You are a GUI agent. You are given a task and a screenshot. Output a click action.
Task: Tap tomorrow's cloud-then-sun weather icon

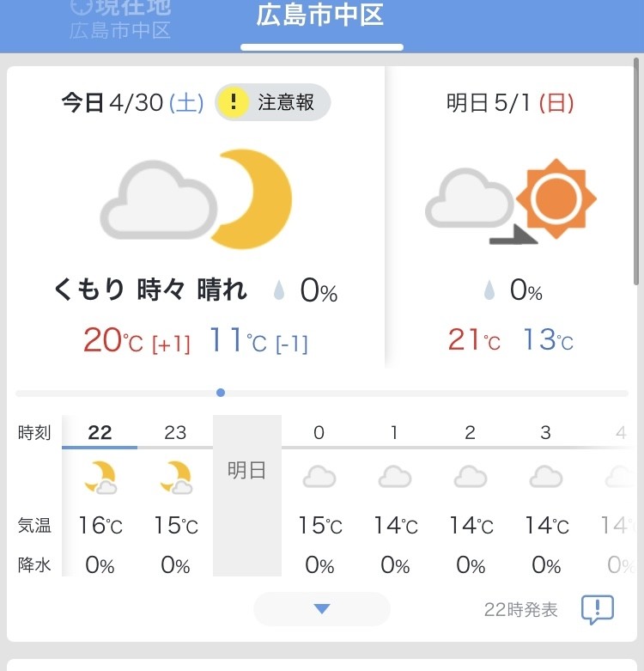tap(511, 200)
